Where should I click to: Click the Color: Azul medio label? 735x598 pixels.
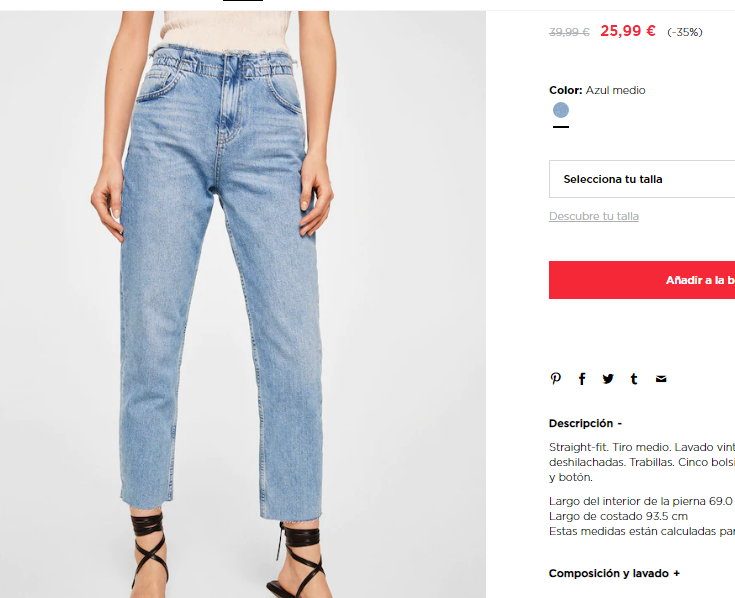pos(597,90)
